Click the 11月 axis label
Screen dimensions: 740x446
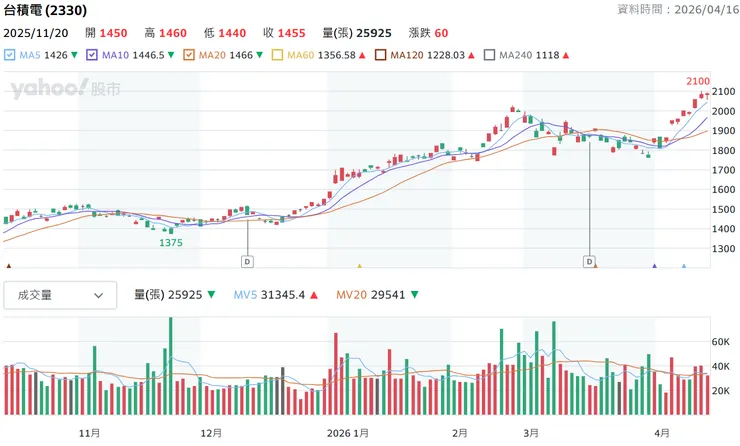[89, 433]
